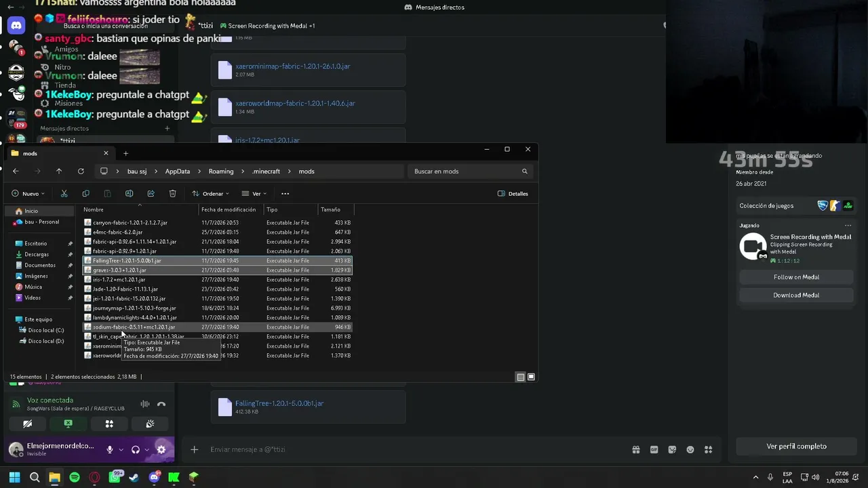
Task: Open the Discord gift icon in message bar
Action: pos(636,449)
